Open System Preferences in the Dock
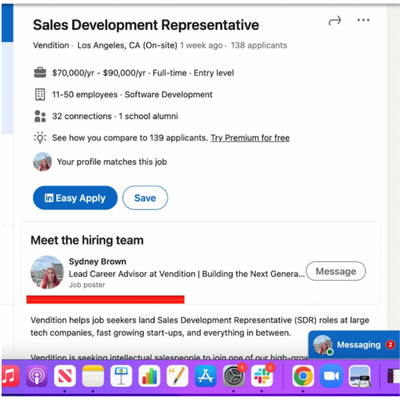The width and height of the screenshot is (400, 400). [x=233, y=376]
